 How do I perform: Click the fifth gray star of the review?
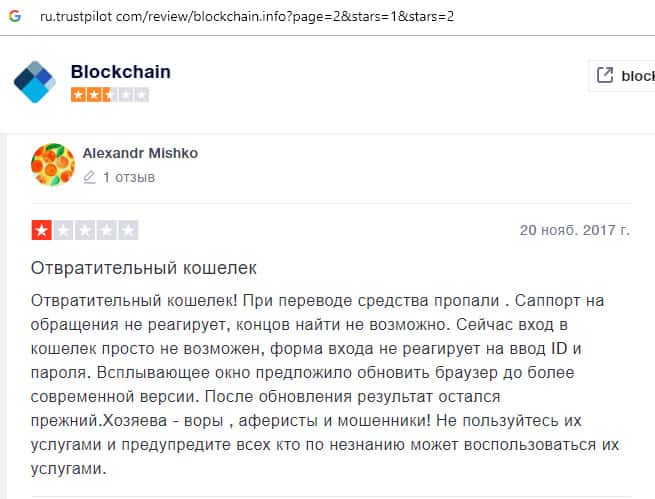(128, 231)
